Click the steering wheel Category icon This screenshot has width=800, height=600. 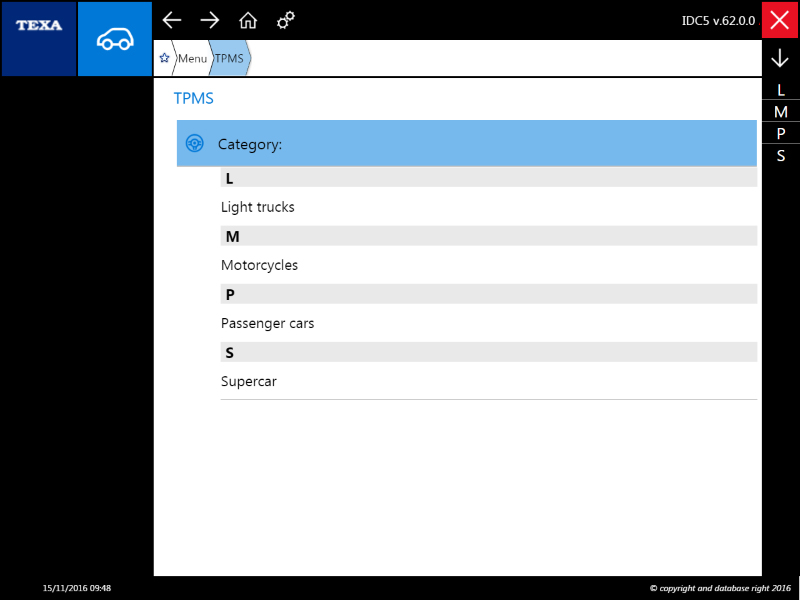(x=195, y=144)
